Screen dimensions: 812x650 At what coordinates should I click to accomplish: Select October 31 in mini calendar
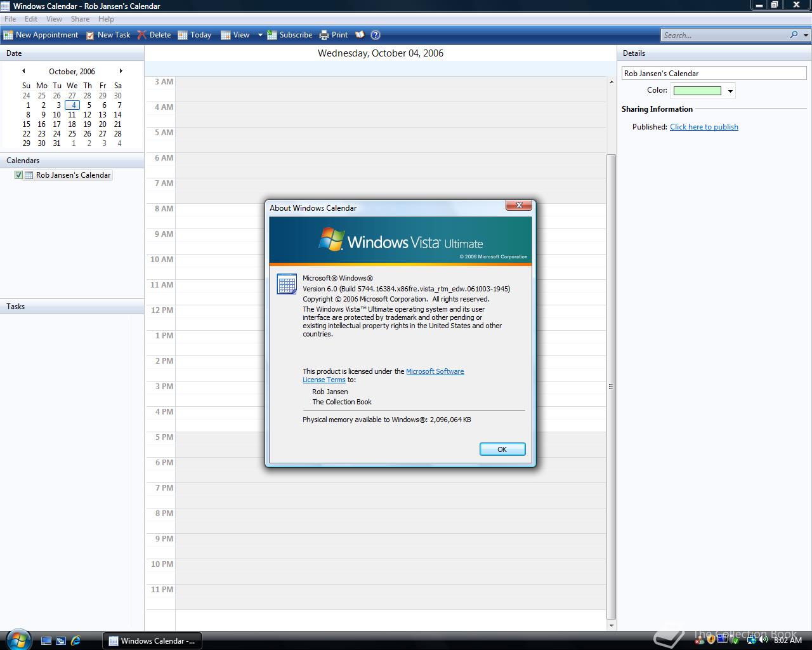pos(56,143)
